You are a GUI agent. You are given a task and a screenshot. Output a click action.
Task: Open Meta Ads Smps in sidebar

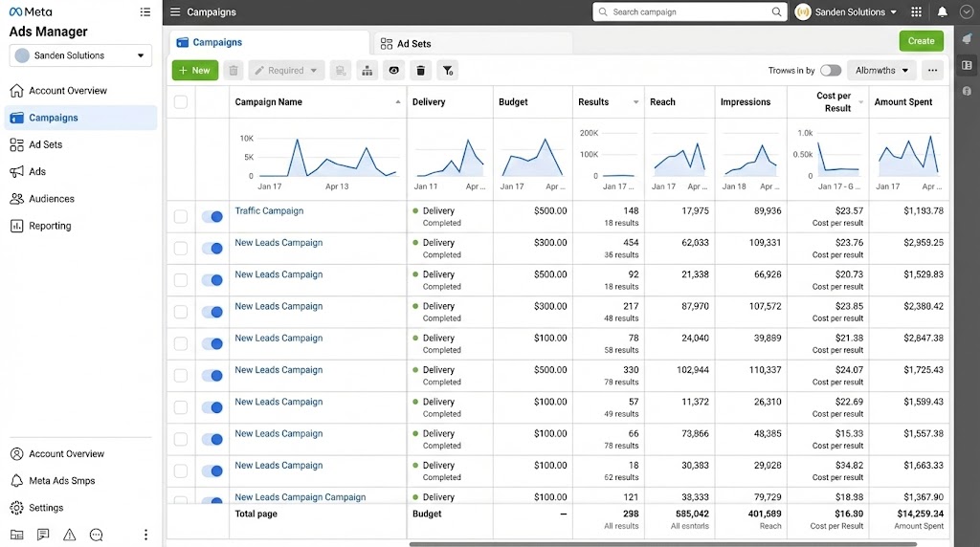pos(80,481)
